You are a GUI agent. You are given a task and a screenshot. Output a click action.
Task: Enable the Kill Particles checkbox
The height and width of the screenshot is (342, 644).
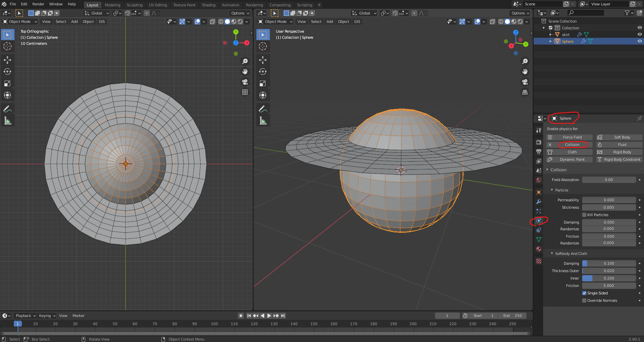pyautogui.click(x=584, y=215)
